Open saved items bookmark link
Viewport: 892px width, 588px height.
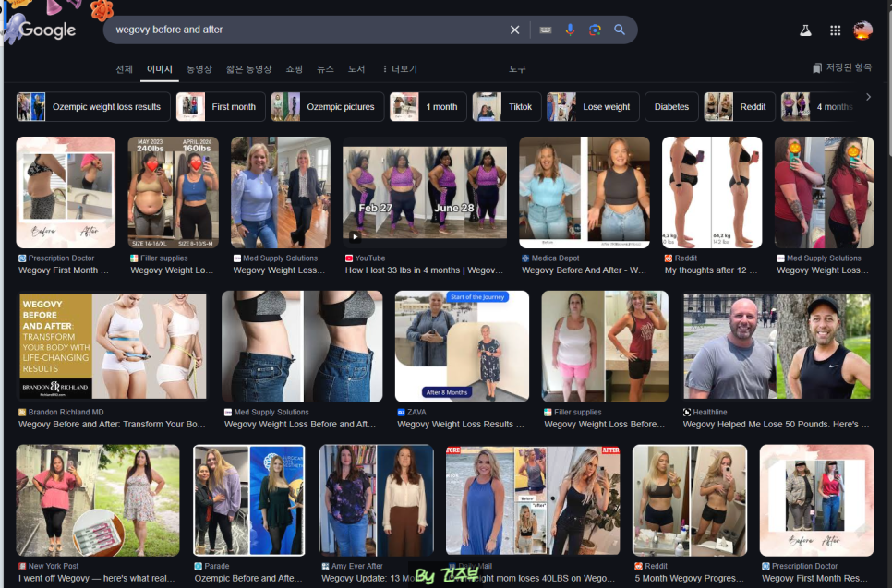842,67
